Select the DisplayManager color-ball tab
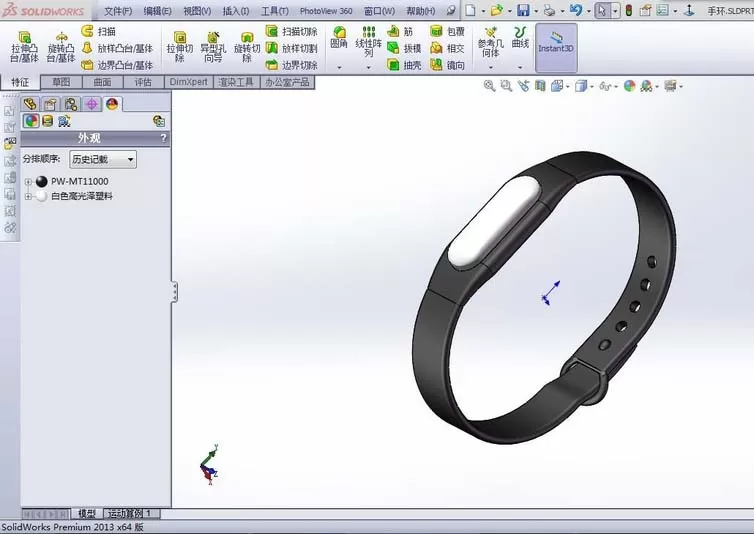 click(x=112, y=104)
